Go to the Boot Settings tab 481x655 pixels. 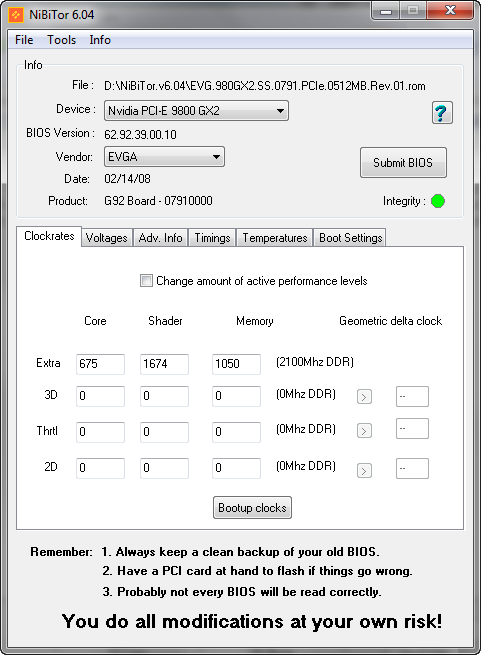coord(350,238)
